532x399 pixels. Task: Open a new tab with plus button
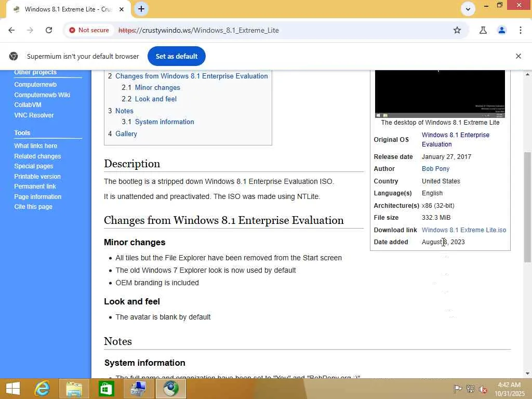pyautogui.click(x=141, y=9)
